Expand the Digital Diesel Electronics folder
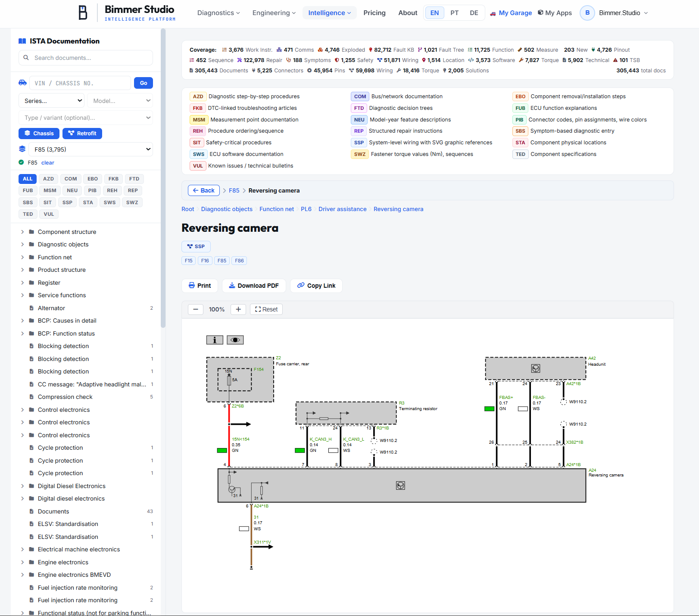This screenshot has width=699, height=616. click(x=22, y=486)
